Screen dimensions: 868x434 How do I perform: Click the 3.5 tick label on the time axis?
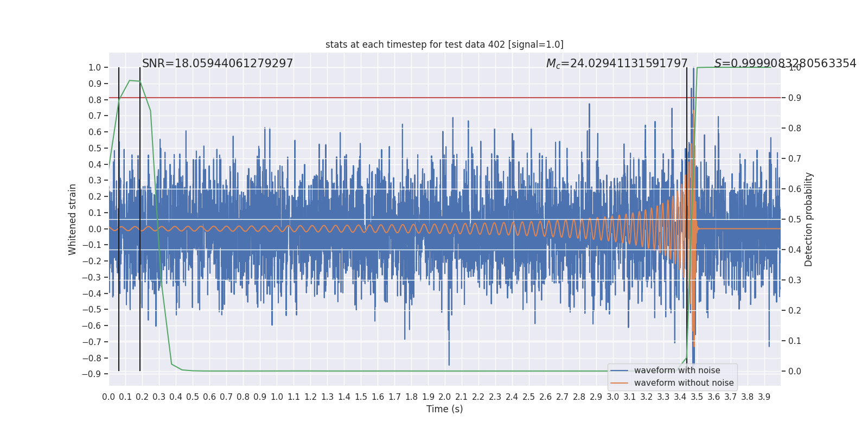pyautogui.click(x=697, y=397)
